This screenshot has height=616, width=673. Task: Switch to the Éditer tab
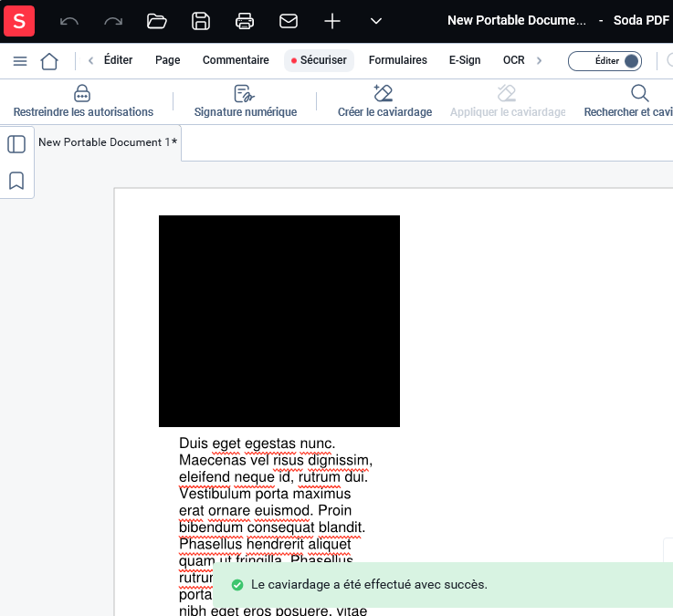click(x=118, y=60)
